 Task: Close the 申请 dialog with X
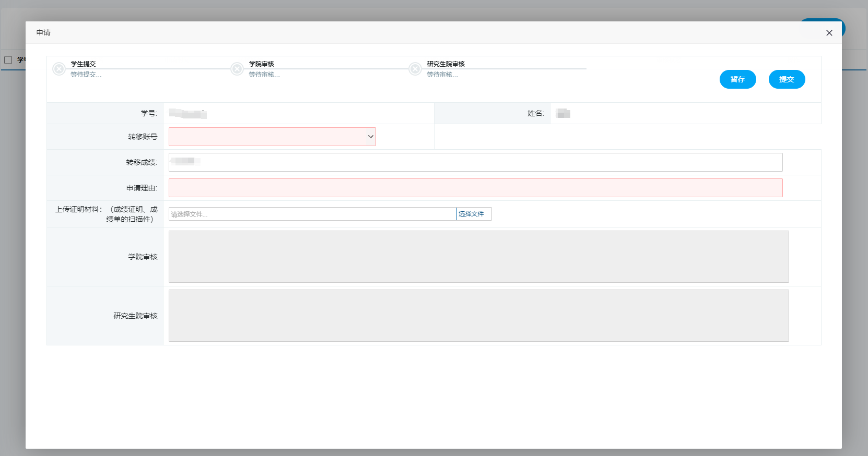(x=829, y=33)
